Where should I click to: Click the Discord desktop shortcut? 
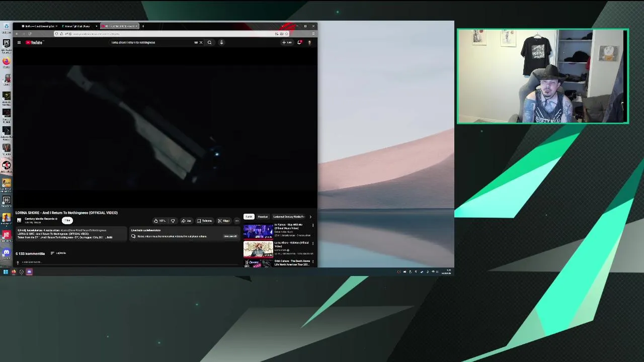(x=7, y=253)
